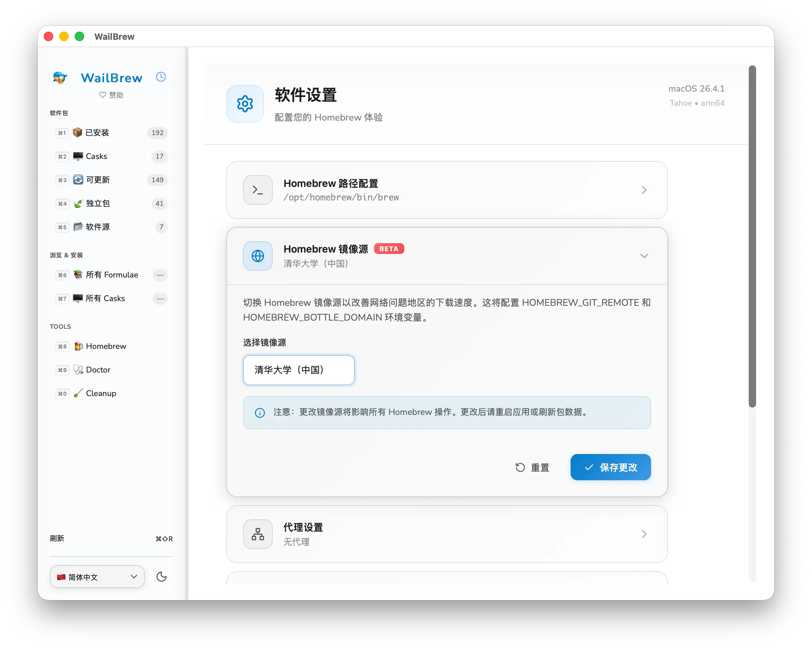The width and height of the screenshot is (812, 650).
Task: Click the 无代理 status text
Action: (x=296, y=542)
